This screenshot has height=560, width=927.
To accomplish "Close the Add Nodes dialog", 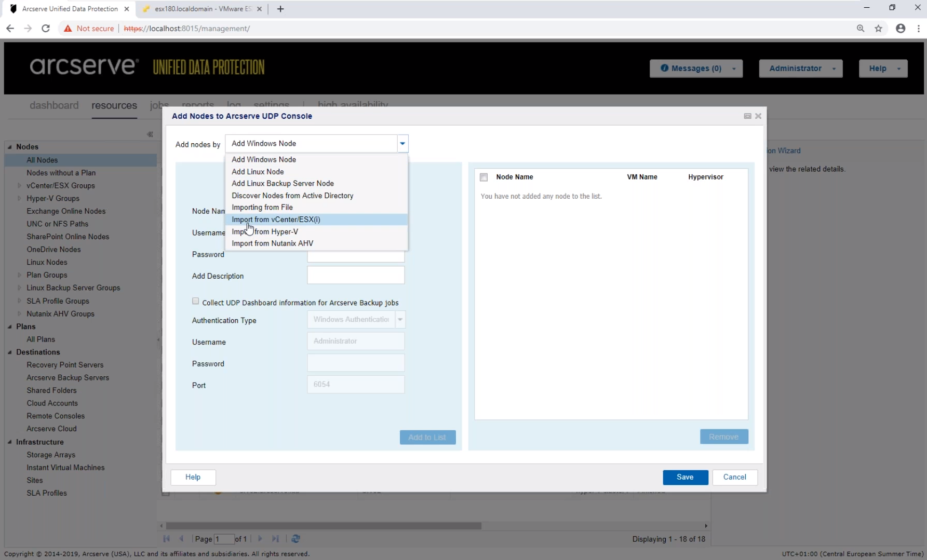I will point(758,116).
